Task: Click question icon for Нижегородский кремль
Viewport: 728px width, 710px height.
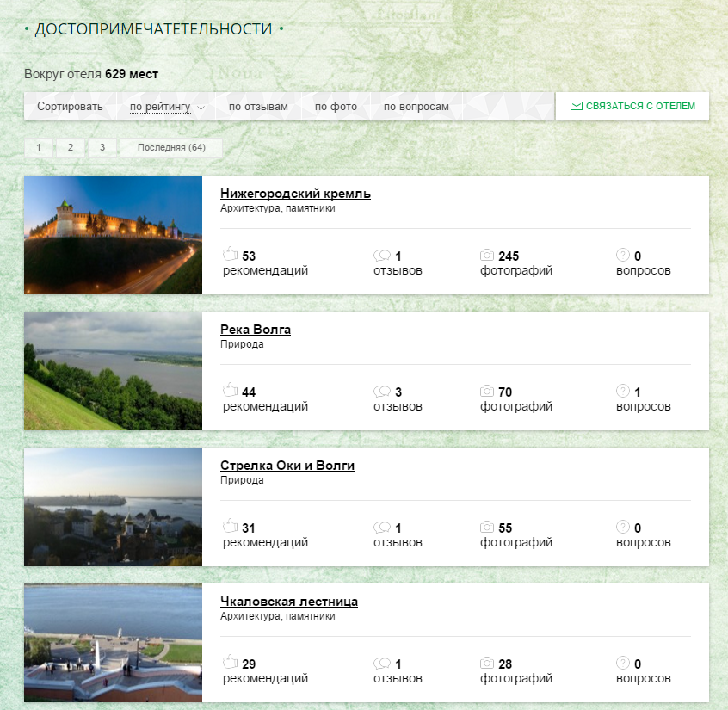Action: (x=623, y=255)
